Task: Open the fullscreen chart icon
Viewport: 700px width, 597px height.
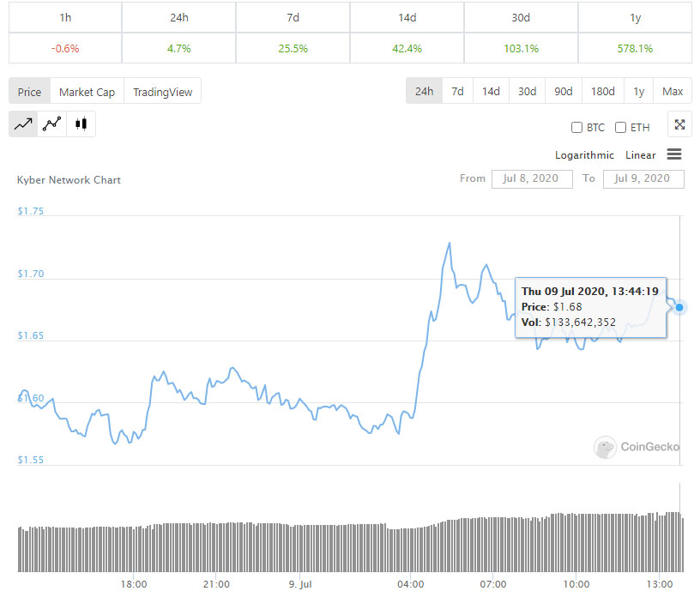Action: pyautogui.click(x=679, y=124)
